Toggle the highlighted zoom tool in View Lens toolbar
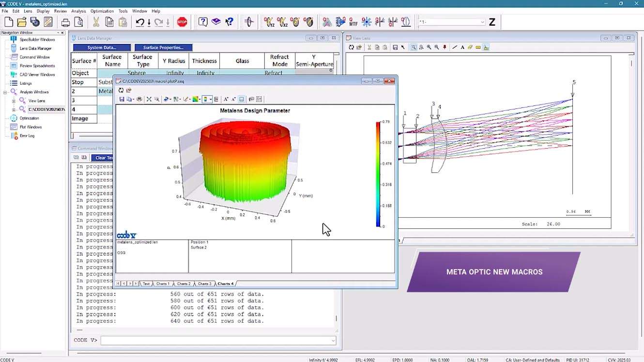Image resolution: width=644 pixels, height=362 pixels. pos(414,47)
